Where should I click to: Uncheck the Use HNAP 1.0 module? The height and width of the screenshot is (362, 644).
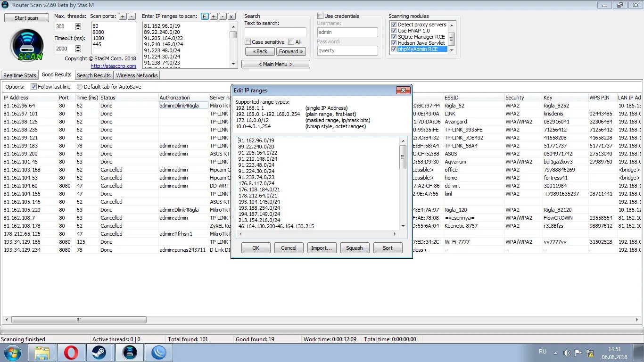coord(394,31)
